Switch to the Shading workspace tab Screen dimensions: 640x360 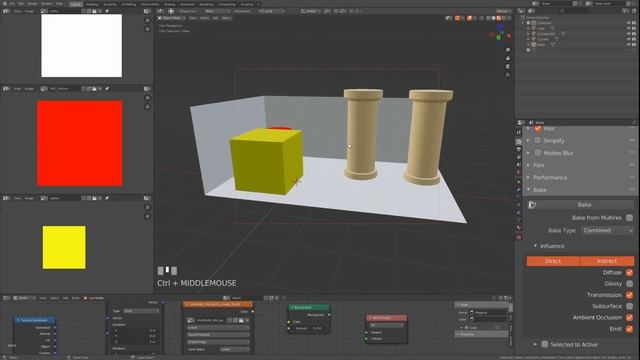[169, 4]
